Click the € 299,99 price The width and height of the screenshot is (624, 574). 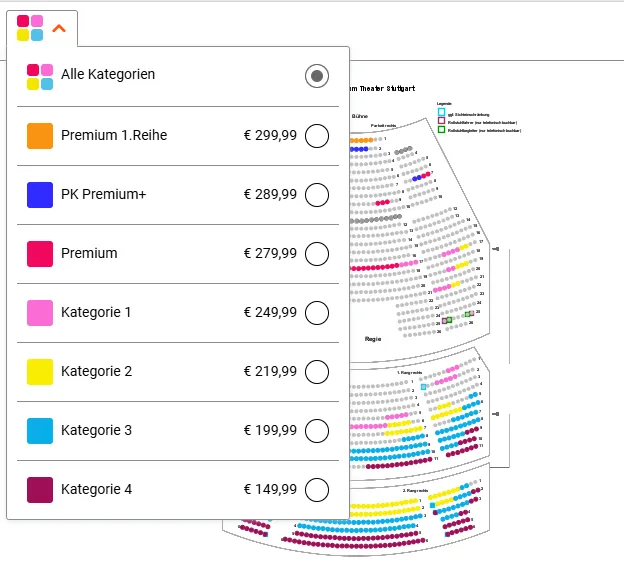click(x=270, y=135)
